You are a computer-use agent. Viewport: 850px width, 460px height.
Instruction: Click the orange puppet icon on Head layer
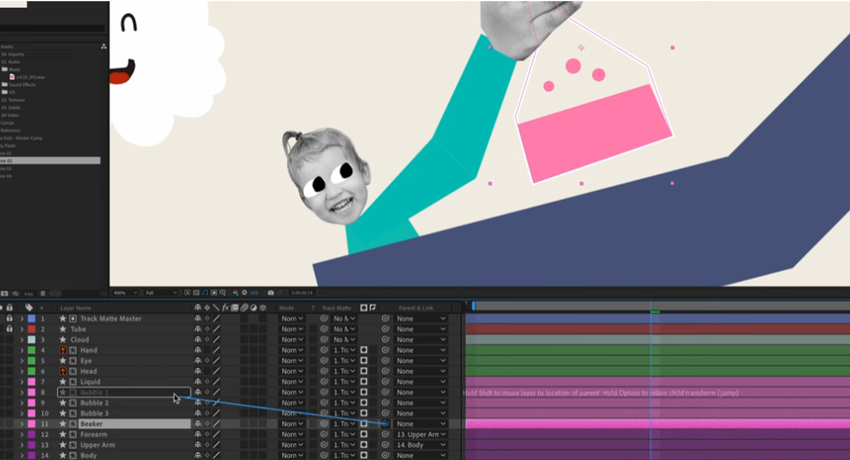tap(63, 371)
